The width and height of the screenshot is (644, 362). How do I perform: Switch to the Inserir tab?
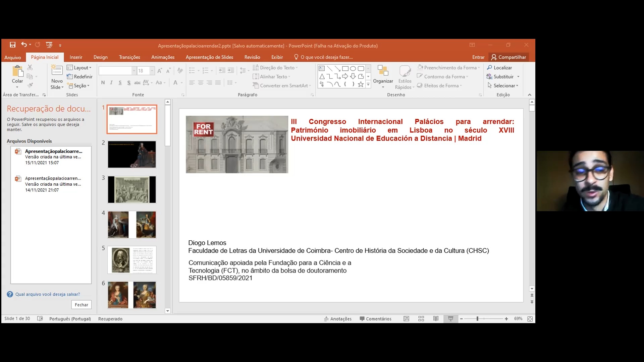tap(76, 57)
